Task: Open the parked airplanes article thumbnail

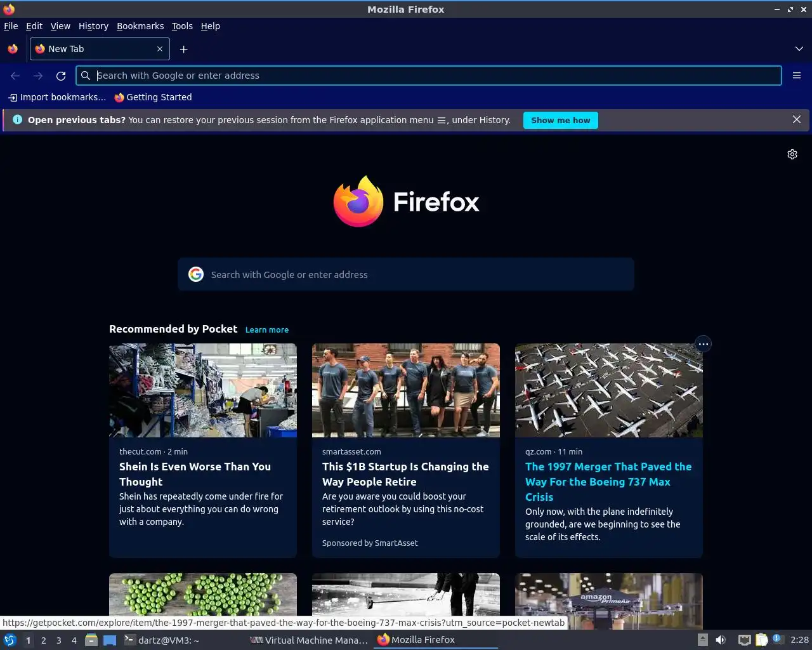Action: click(609, 390)
